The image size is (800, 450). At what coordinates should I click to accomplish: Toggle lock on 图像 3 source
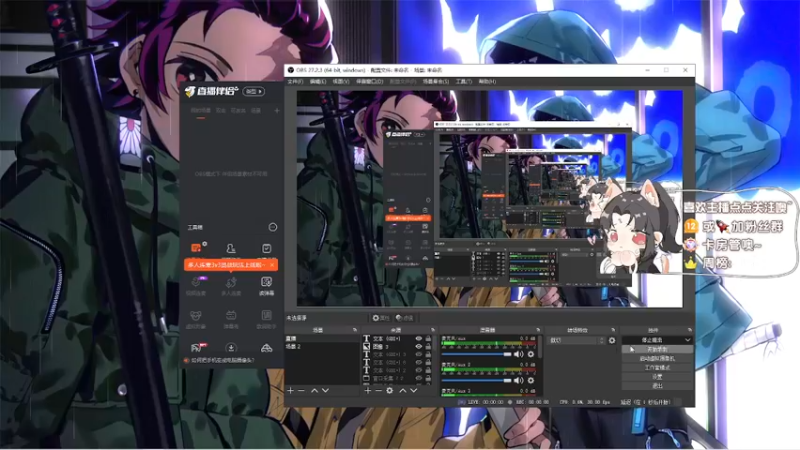tap(429, 346)
